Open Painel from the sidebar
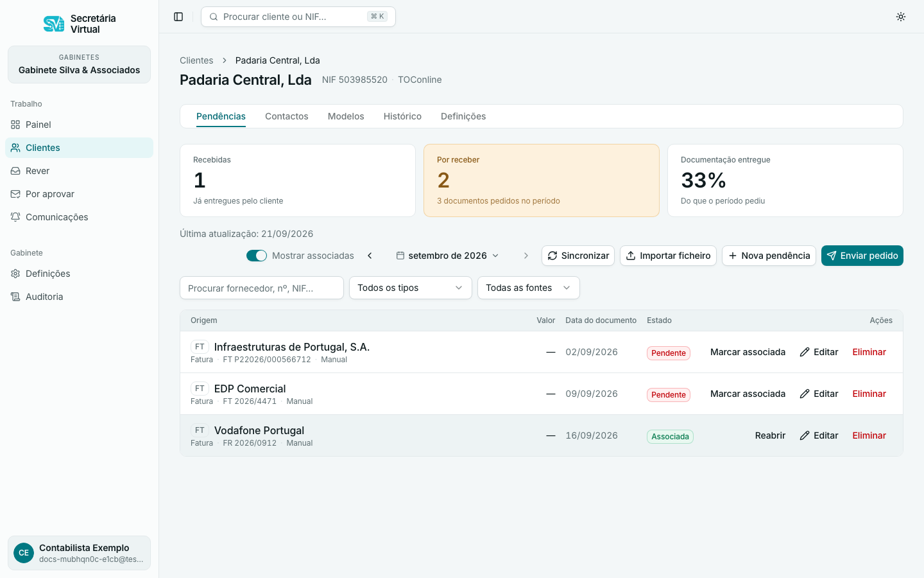924x578 pixels. 80,125
